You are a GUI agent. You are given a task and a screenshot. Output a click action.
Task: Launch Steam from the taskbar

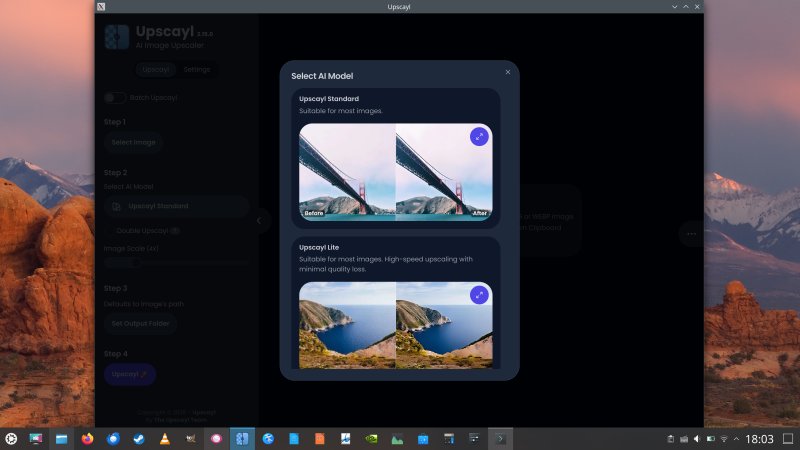tap(139, 439)
